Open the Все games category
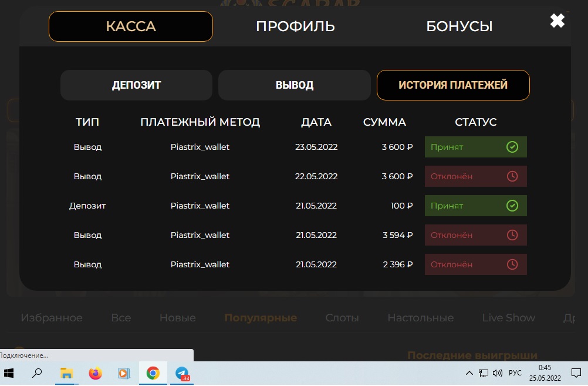 (x=121, y=318)
